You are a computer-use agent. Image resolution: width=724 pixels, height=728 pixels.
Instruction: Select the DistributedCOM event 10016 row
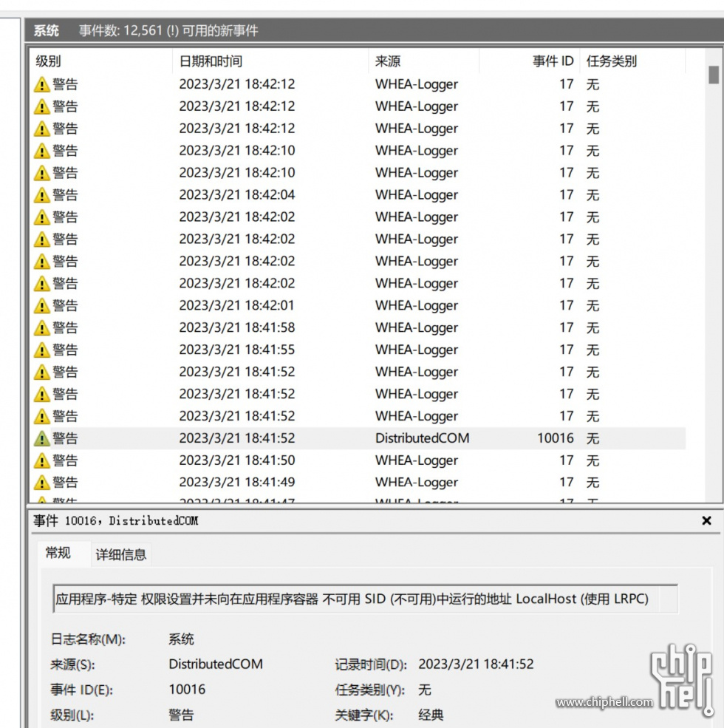296,438
